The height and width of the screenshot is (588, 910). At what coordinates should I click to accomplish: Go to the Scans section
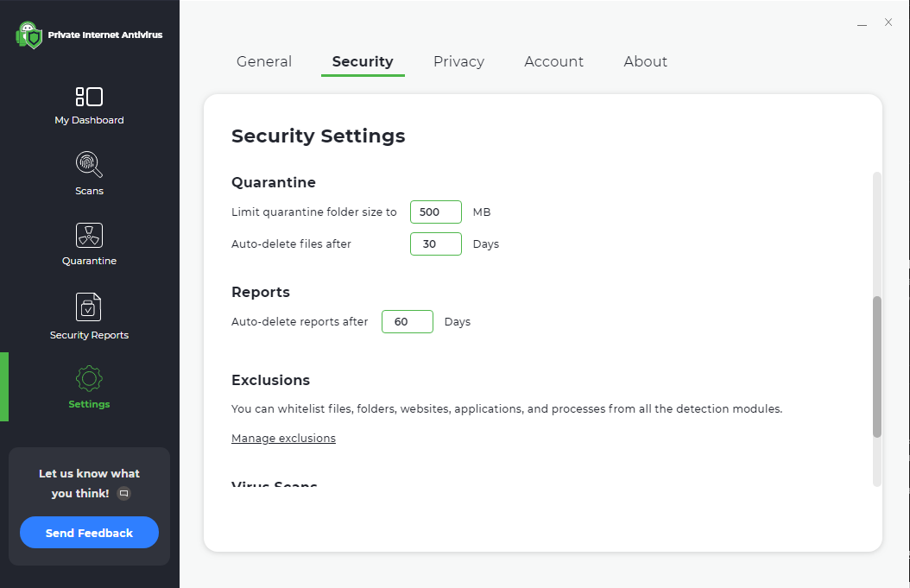[89, 164]
